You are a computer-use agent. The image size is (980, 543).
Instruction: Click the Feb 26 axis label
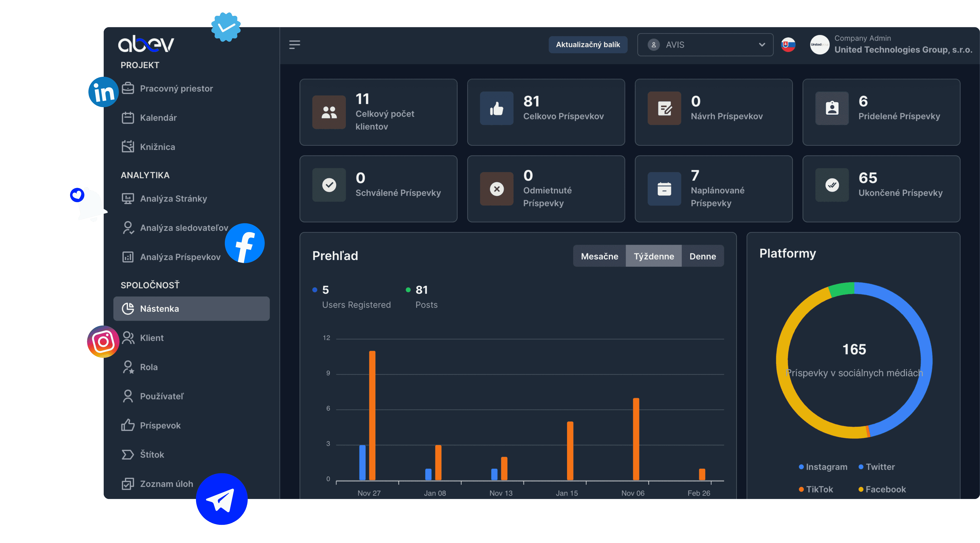click(x=698, y=493)
